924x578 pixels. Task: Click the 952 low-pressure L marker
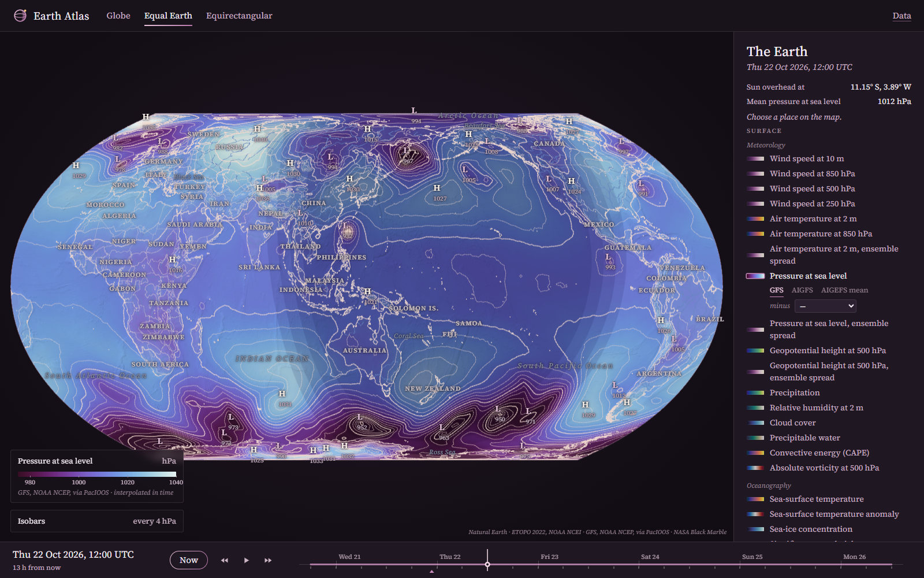pos(360,417)
